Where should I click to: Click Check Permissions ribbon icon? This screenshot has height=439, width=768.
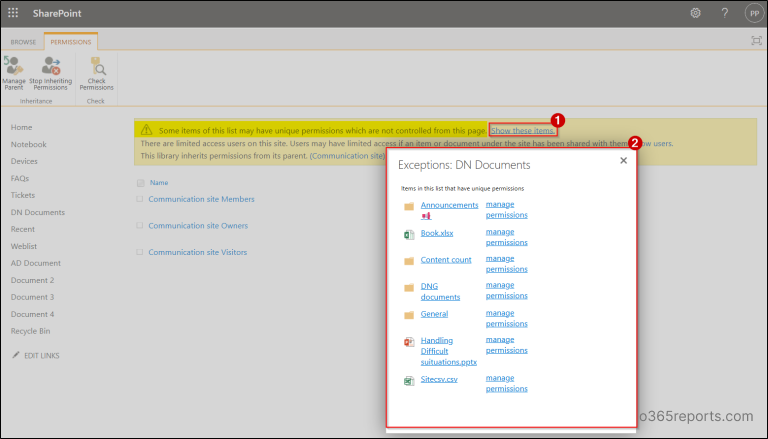coord(96,73)
